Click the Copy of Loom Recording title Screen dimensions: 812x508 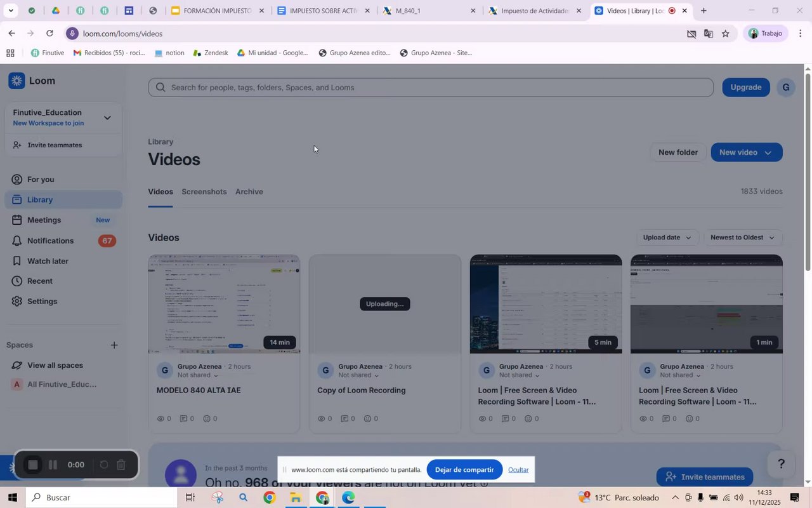[362, 391]
